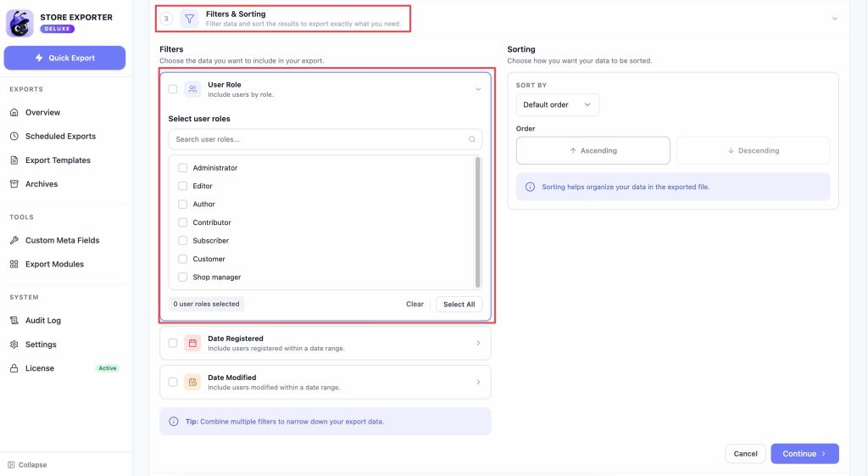This screenshot has width=868, height=476.
Task: Enable the Date Registered filter checkbox
Action: (x=173, y=343)
